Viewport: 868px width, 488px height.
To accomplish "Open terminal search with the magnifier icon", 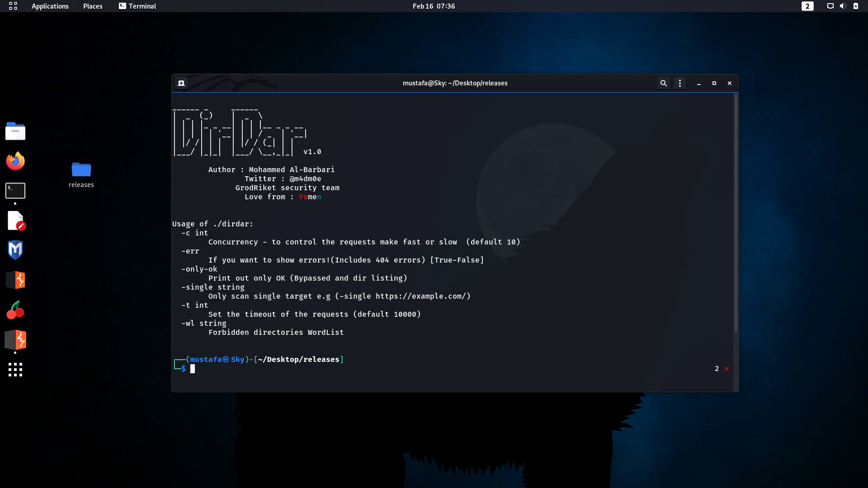I will tap(663, 83).
